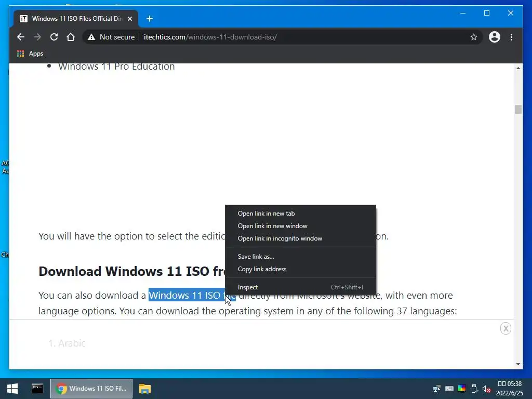Open a new browser tab
This screenshot has height=399, width=532.
coord(150,19)
